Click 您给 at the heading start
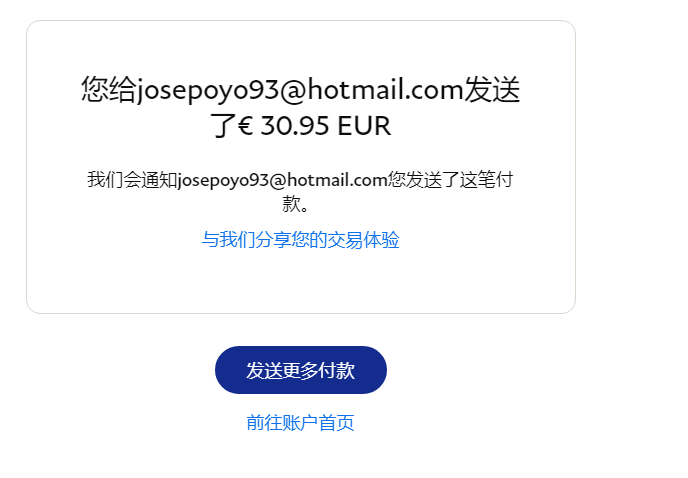 click(109, 90)
